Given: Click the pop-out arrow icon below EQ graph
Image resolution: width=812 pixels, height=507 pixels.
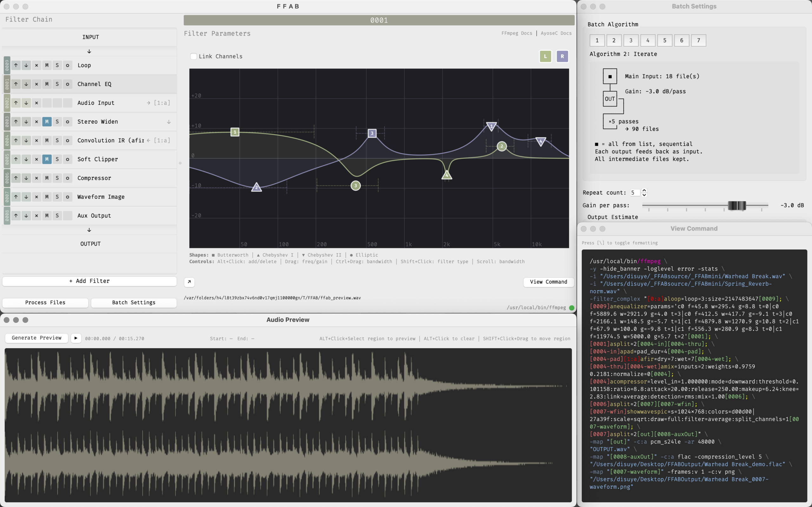Looking at the screenshot, I should coord(189,282).
